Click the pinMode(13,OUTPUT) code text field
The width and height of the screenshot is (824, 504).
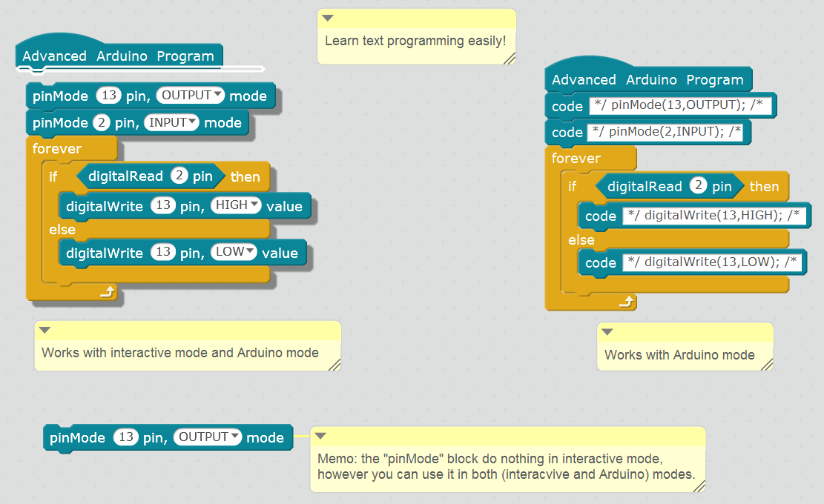click(680, 106)
